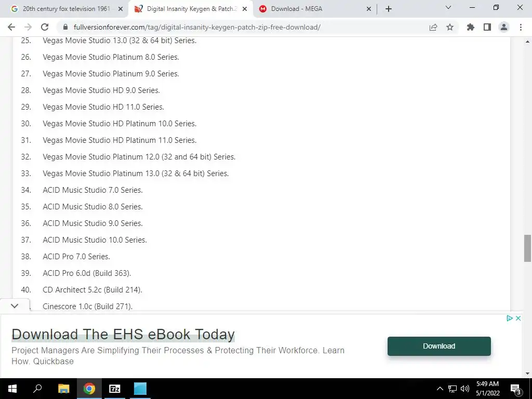Open Windows taskbar search
This screenshot has width=532, height=399.
point(37,389)
